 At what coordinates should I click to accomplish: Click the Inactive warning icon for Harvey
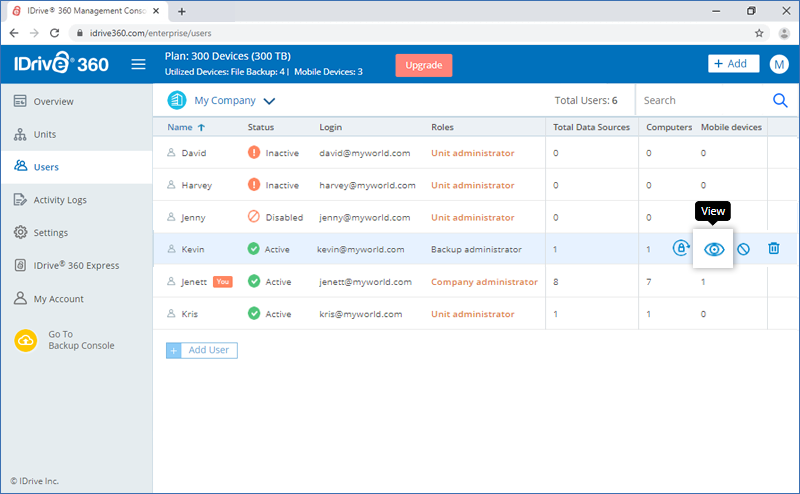(x=254, y=184)
